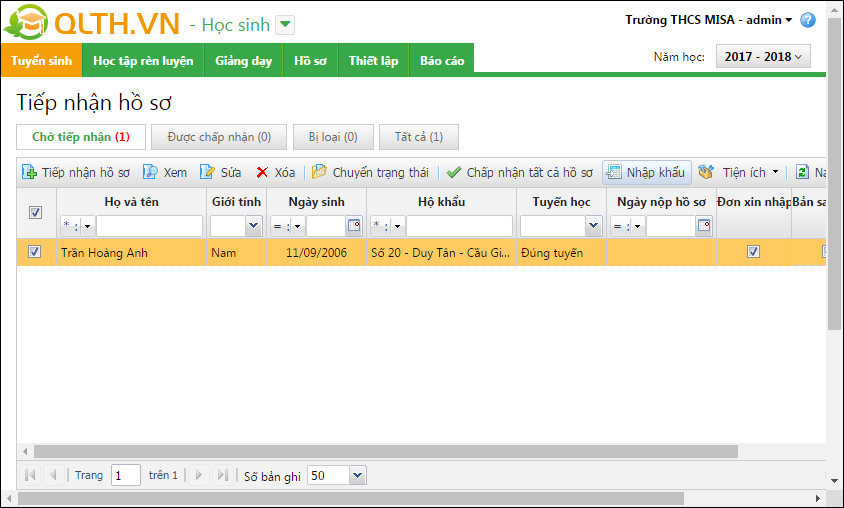The width and height of the screenshot is (844, 508).
Task: Click the green refresh icon in toolbar
Action: 802,172
